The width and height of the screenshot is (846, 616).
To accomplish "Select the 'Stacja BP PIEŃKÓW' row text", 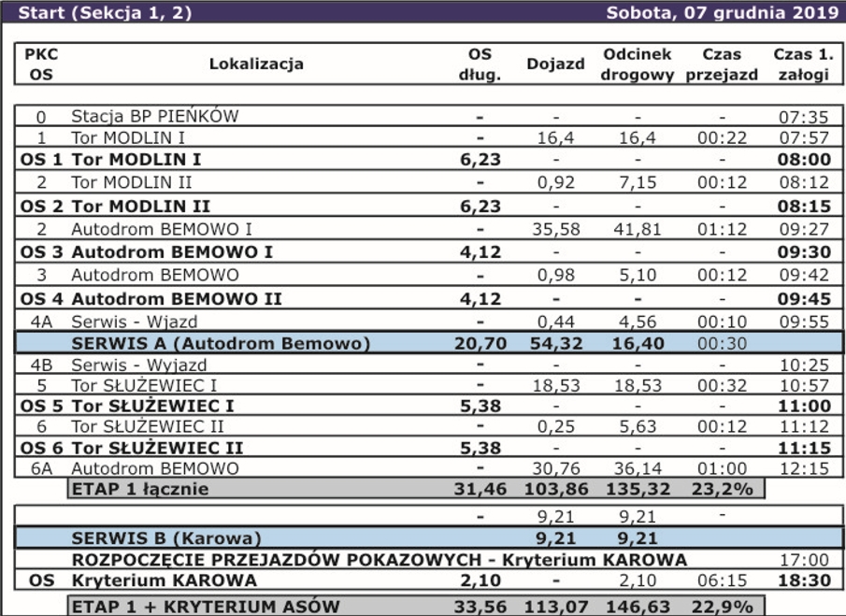I will point(155,116).
